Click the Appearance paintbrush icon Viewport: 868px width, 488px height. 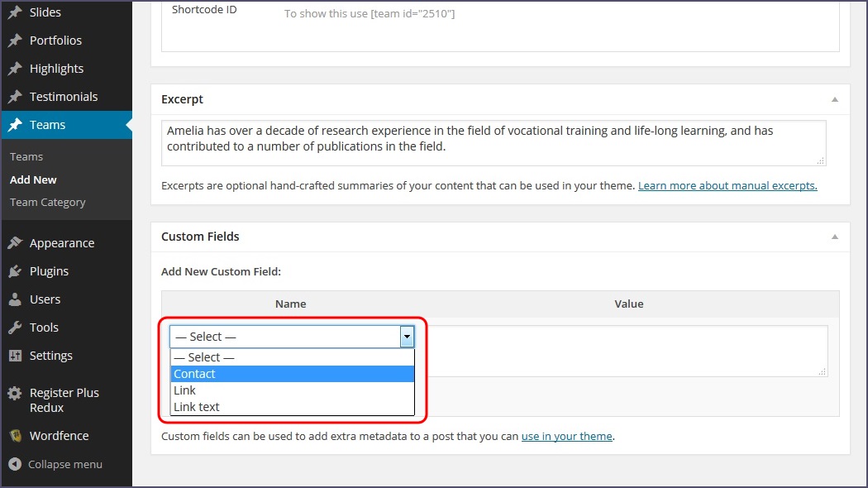point(15,243)
